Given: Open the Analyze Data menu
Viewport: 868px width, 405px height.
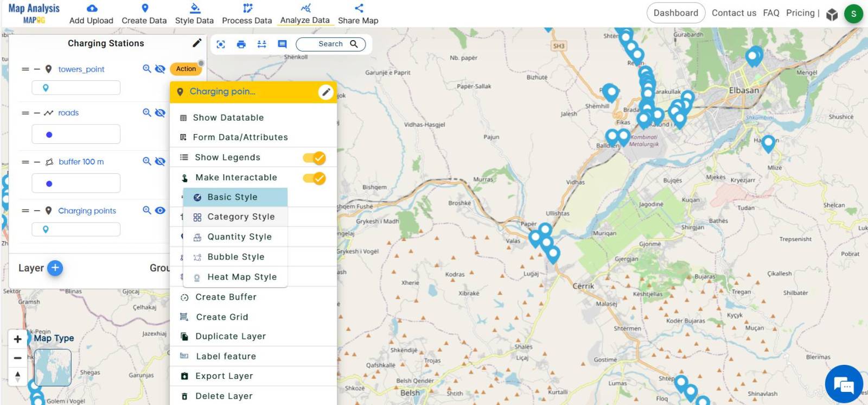Looking at the screenshot, I should [x=305, y=14].
